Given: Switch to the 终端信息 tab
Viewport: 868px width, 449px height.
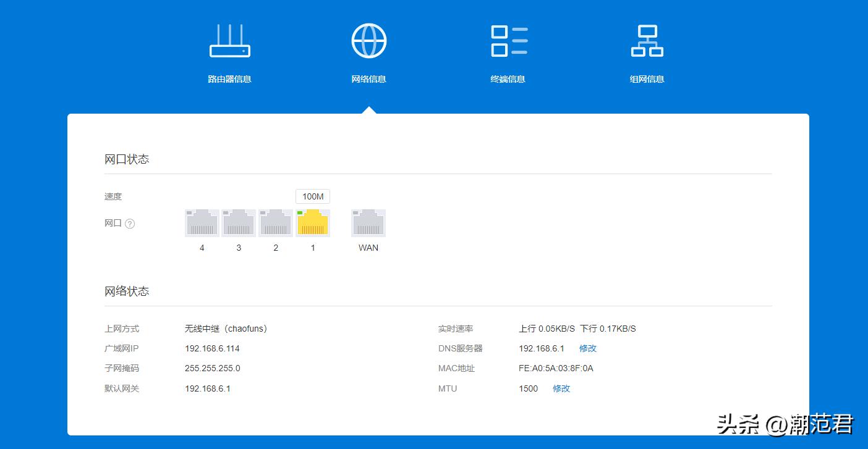Looking at the screenshot, I should pyautogui.click(x=508, y=79).
